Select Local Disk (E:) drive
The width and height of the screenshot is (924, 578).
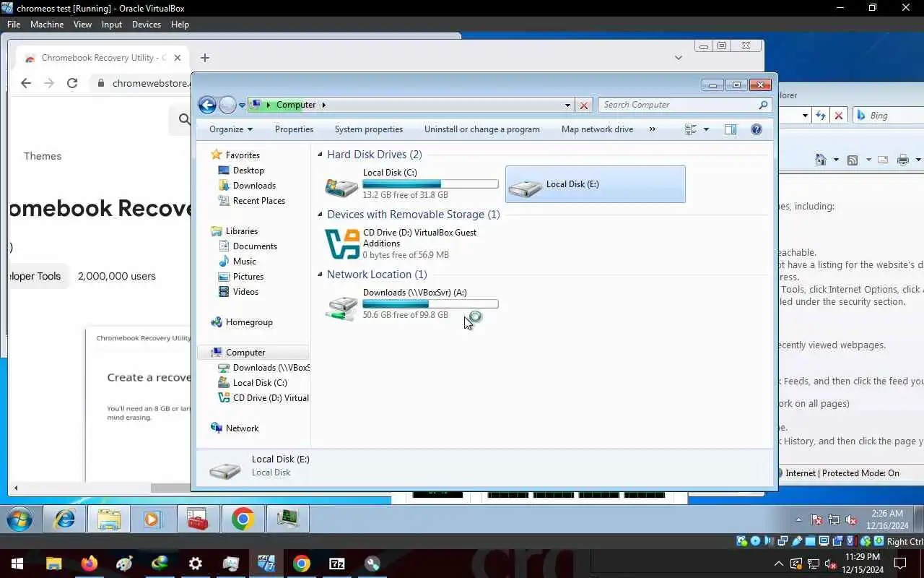596,184
